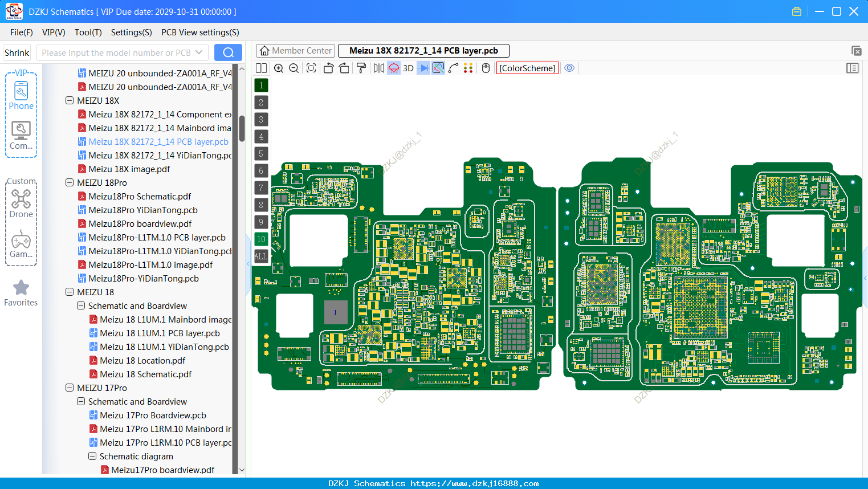Image resolution: width=868 pixels, height=489 pixels.
Task: Open the Tool(T) menu
Action: click(88, 32)
